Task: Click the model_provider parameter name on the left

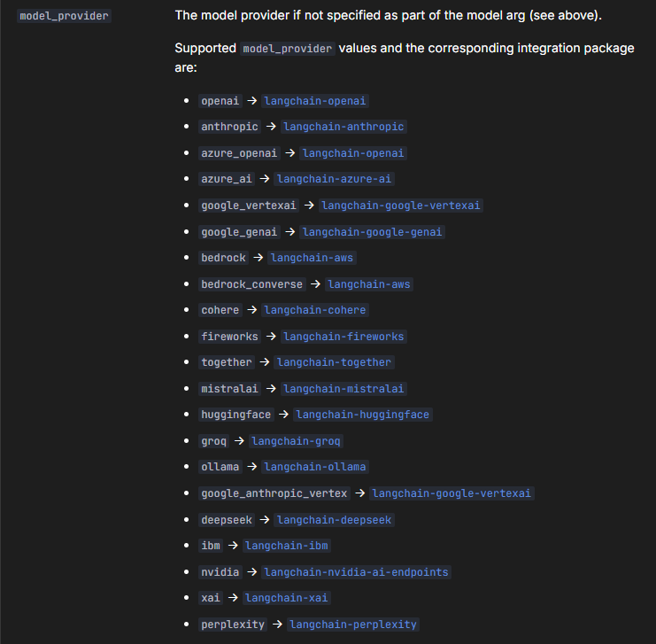Action: (64, 16)
